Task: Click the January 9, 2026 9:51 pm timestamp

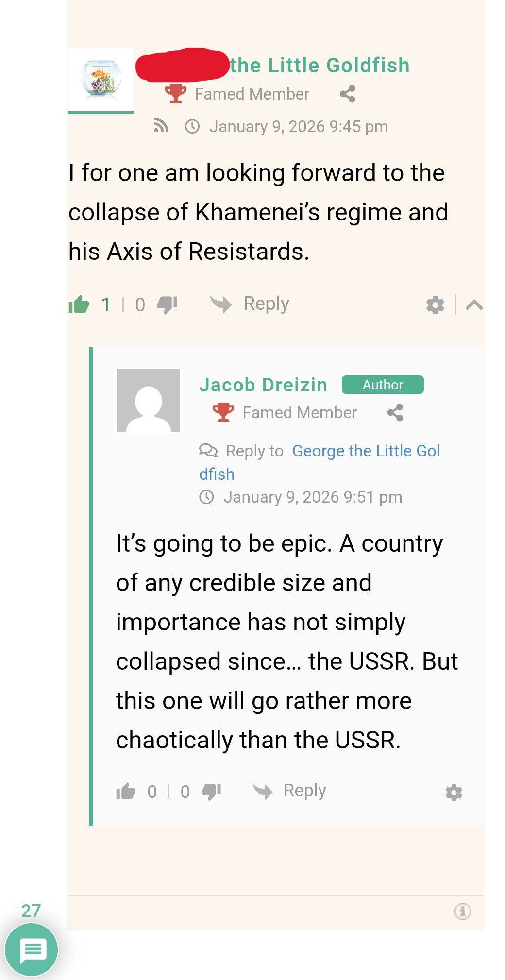Action: click(313, 497)
